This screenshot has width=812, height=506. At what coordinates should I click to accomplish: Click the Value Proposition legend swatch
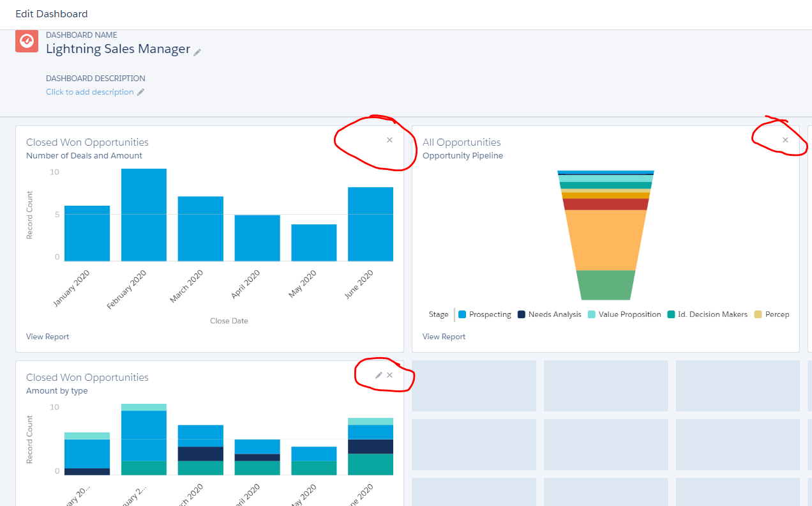tap(591, 314)
